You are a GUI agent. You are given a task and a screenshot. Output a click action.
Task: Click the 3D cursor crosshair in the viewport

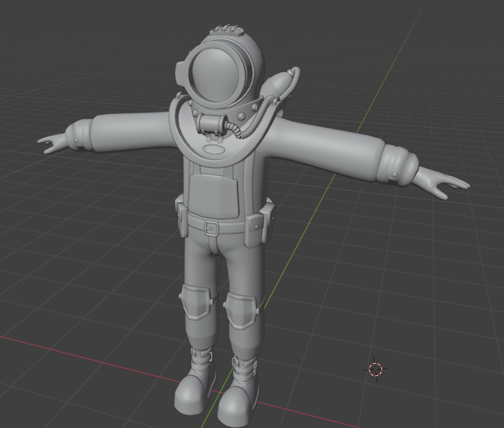point(375,369)
